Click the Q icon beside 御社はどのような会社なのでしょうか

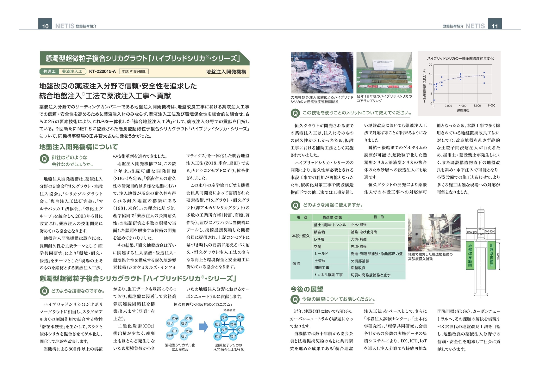[44, 159]
